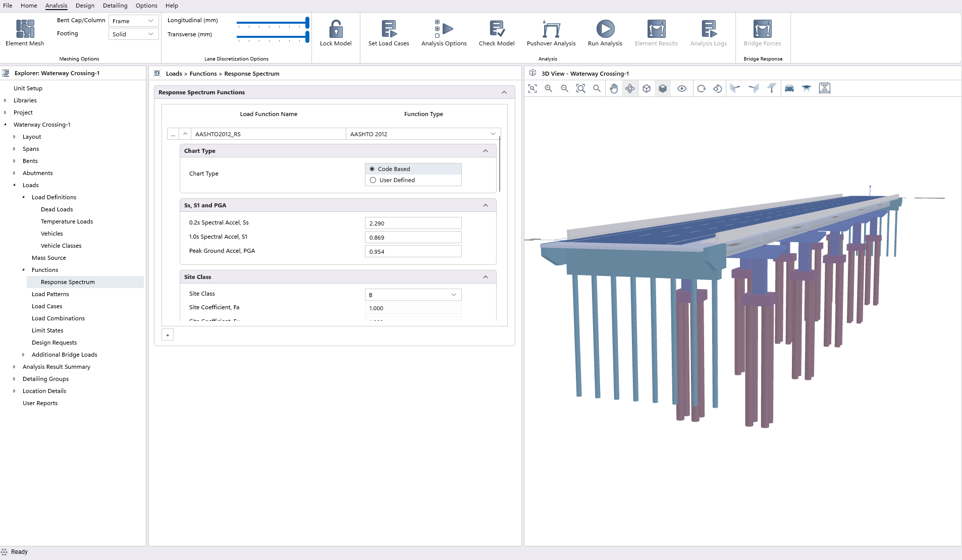Select the Code Based radio button

(x=372, y=169)
